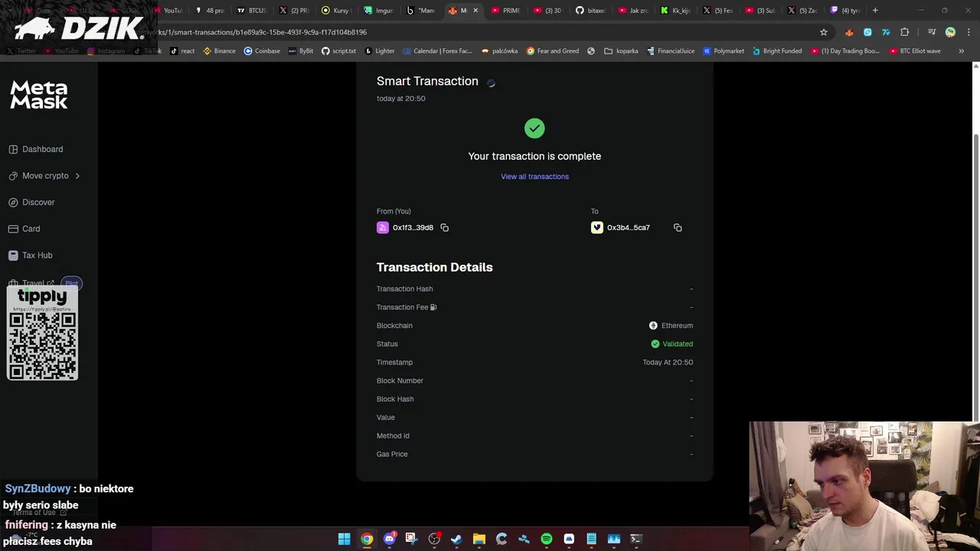This screenshot has height=551, width=980.
Task: Open Discord from the taskbar
Action: pos(389,539)
